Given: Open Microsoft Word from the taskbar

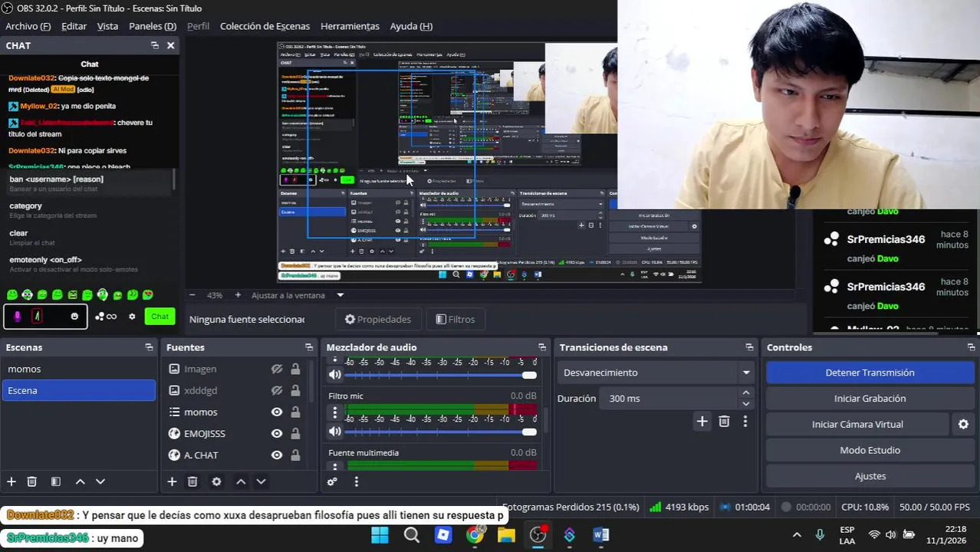Looking at the screenshot, I should pos(600,534).
